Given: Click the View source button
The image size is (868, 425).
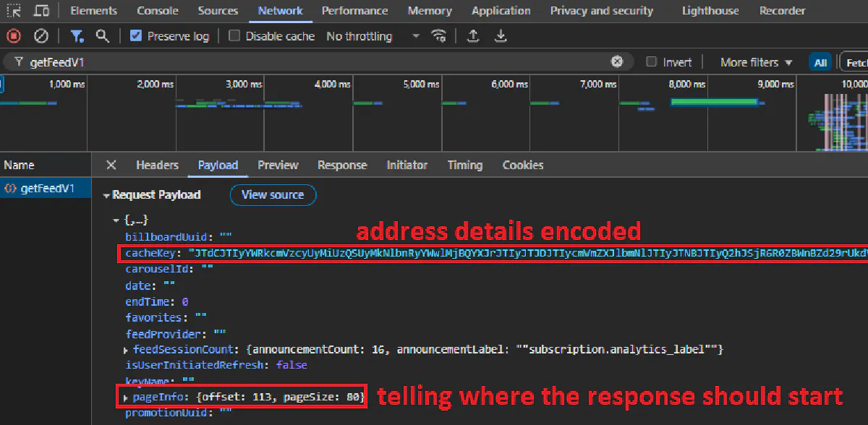Looking at the screenshot, I should pos(273,194).
